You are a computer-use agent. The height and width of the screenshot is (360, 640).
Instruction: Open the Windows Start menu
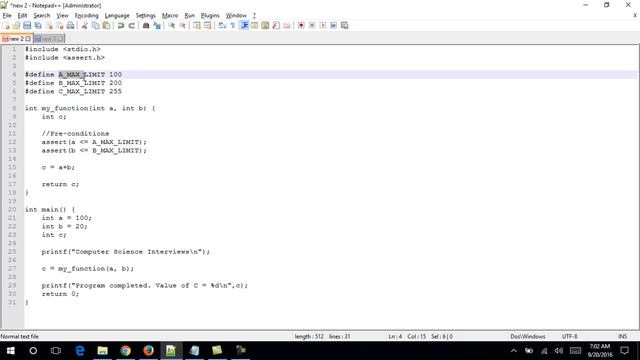(x=11, y=351)
